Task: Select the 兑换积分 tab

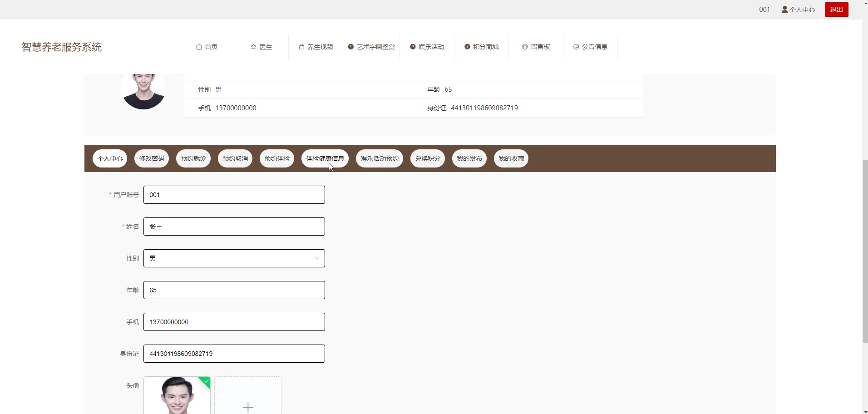Action: (x=428, y=158)
